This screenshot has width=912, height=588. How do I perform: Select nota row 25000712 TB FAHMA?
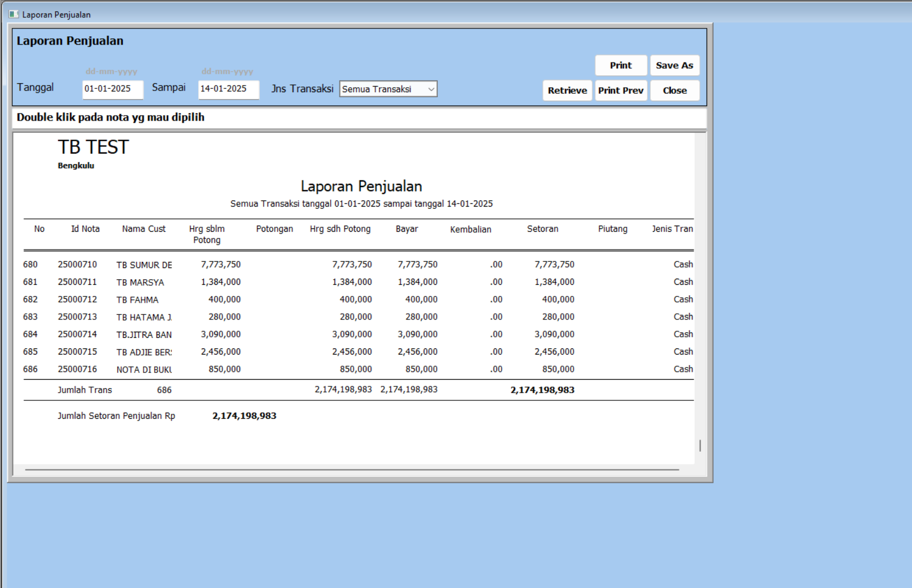point(137,300)
